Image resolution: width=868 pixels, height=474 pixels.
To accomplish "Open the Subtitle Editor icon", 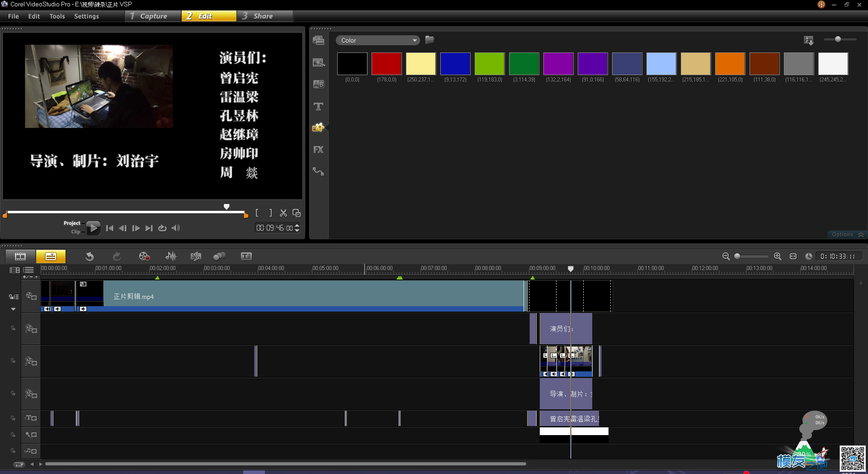I will pyautogui.click(x=246, y=256).
